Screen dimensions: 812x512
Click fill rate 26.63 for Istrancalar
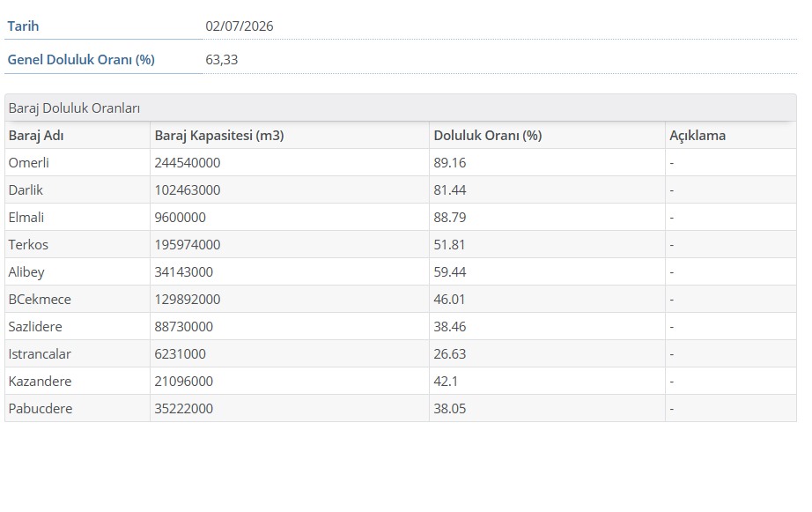(x=450, y=354)
